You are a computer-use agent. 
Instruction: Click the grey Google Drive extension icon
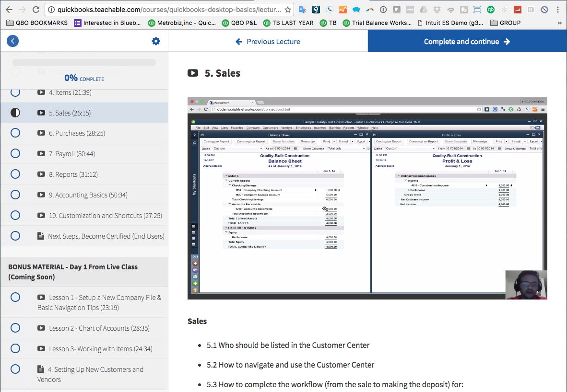pyautogui.click(x=424, y=10)
